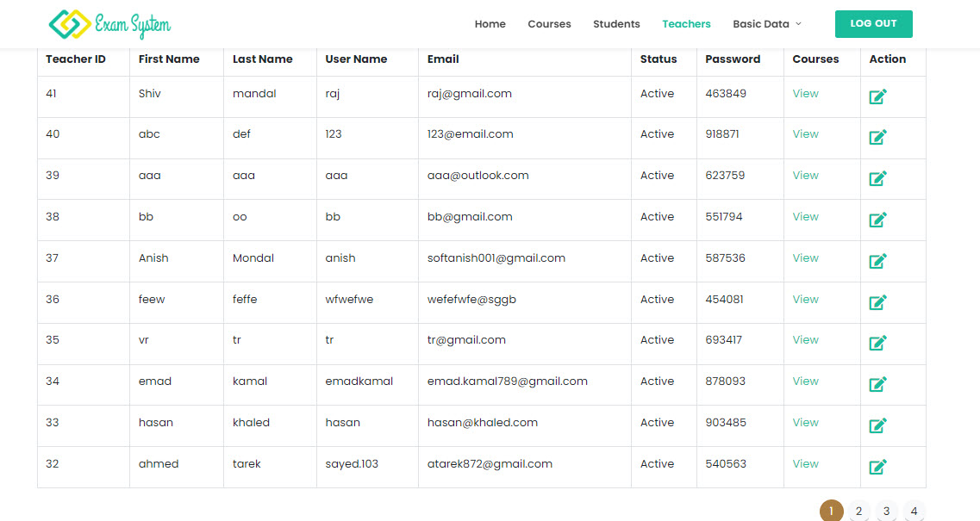980x521 pixels.
Task: Go to page 2 of results
Action: (x=858, y=511)
